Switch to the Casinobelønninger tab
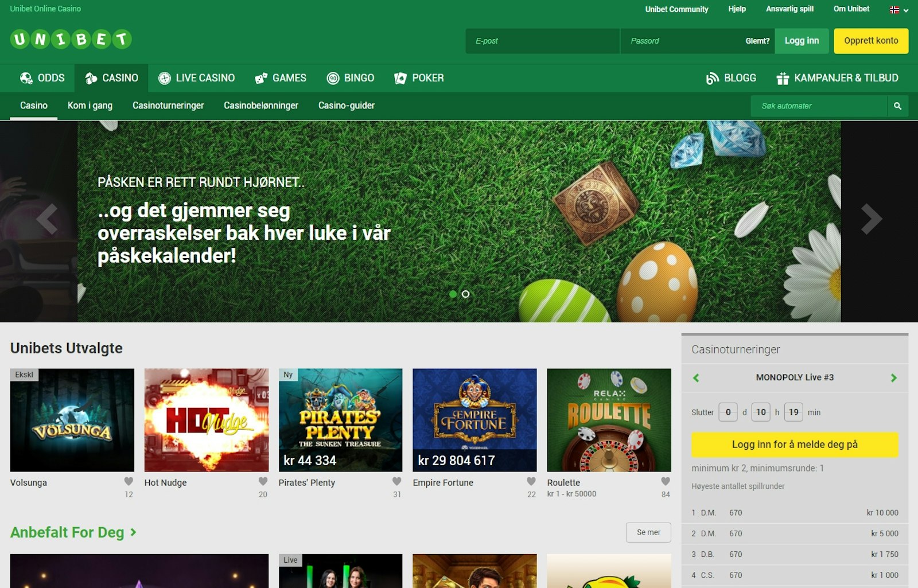The width and height of the screenshot is (918, 588). point(261,106)
